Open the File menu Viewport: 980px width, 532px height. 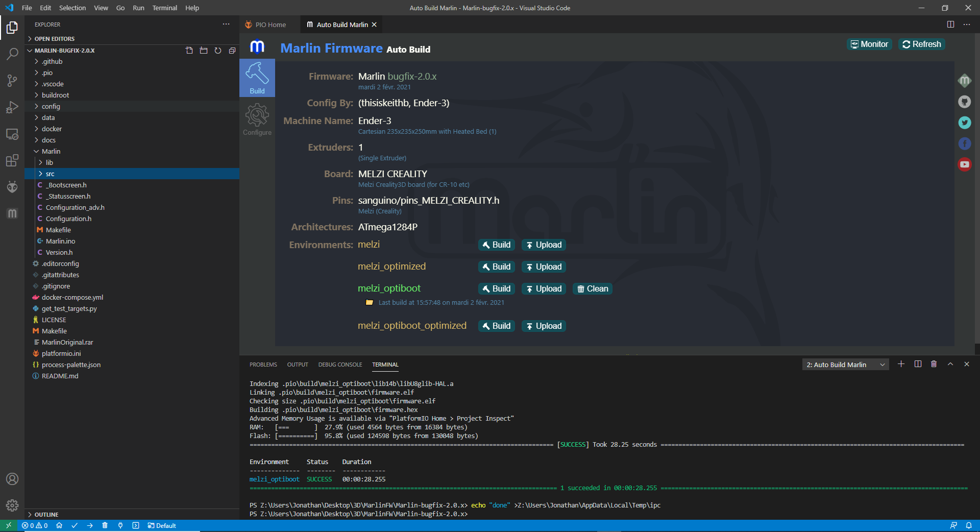pos(27,8)
